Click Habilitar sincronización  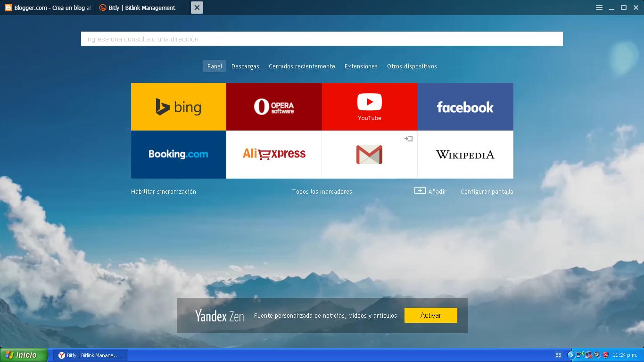[164, 191]
